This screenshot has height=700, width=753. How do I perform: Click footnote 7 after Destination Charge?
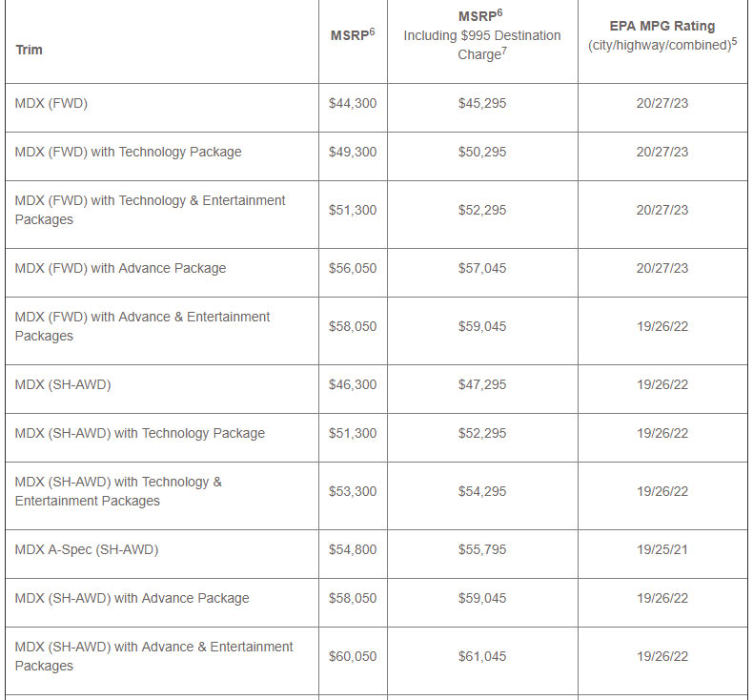coord(504,51)
